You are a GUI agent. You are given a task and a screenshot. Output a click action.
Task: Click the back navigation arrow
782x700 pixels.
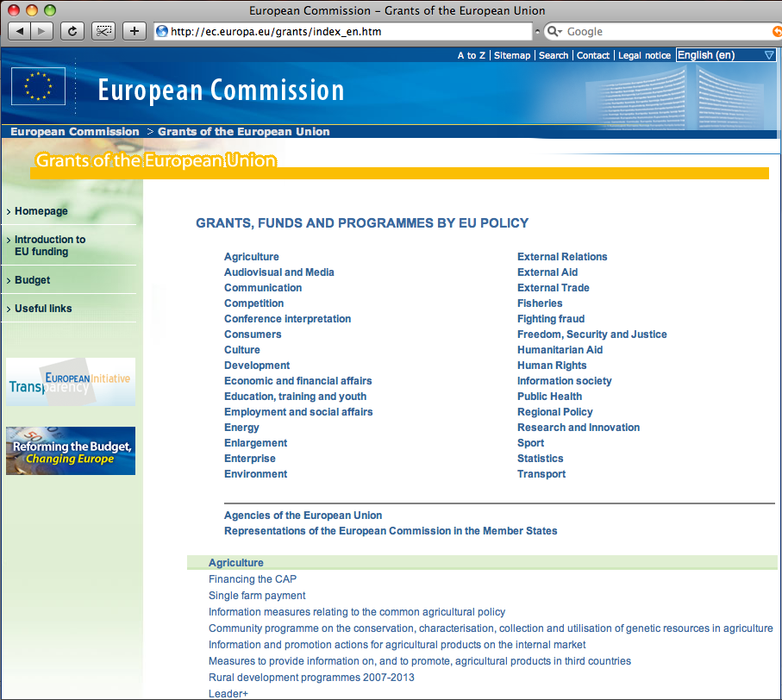[21, 31]
